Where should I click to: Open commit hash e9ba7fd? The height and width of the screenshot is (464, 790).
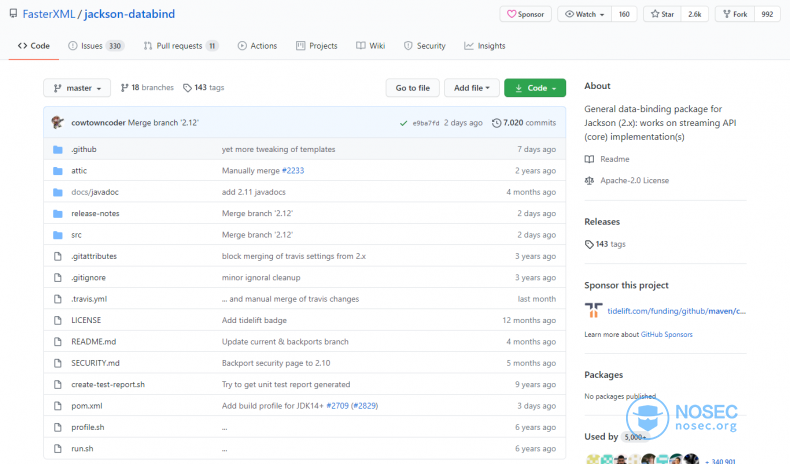[426, 123]
